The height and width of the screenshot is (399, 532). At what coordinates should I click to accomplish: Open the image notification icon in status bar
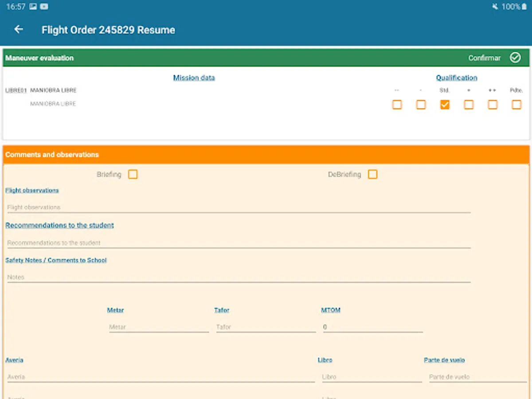coord(34,7)
